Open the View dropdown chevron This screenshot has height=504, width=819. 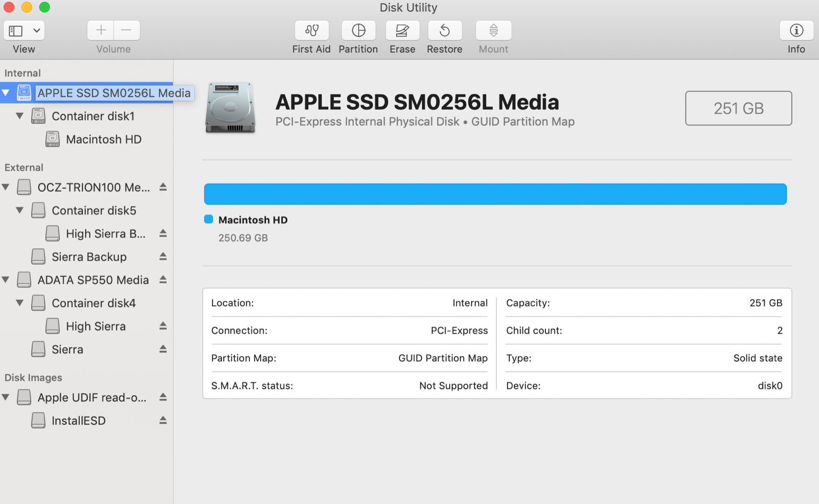[x=36, y=31]
